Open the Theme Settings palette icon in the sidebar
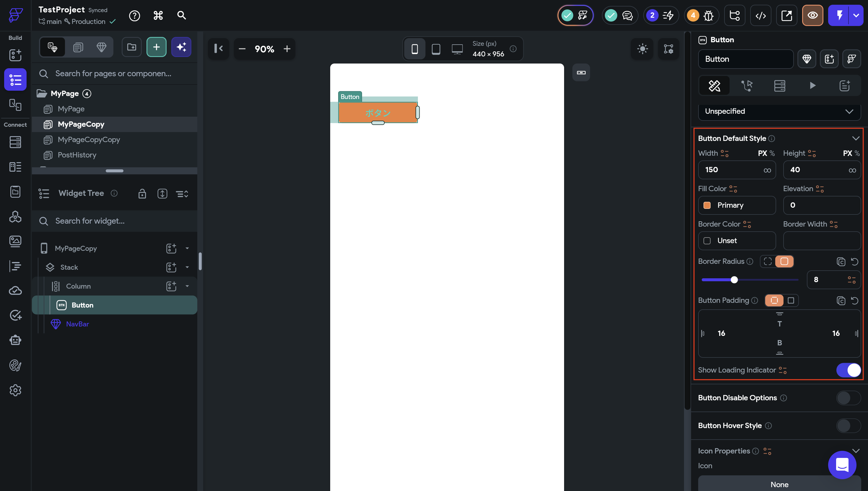The image size is (868, 491). click(15, 365)
